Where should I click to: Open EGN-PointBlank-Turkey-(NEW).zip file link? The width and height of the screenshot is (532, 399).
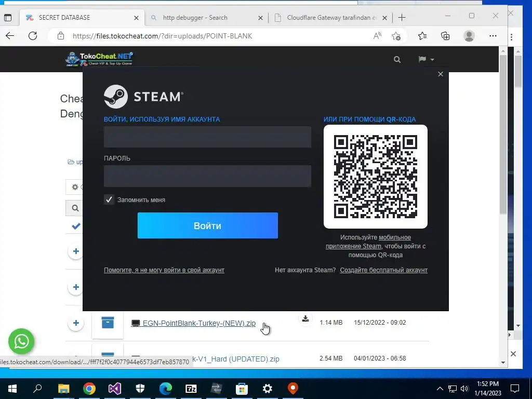coord(199,323)
